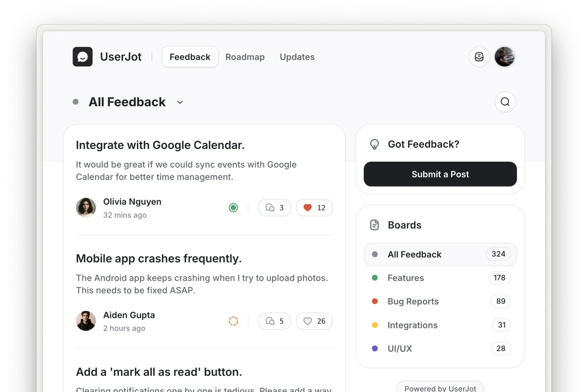Click the UserJot brand name text
Screen dimensions: 588x392
[x=121, y=57]
